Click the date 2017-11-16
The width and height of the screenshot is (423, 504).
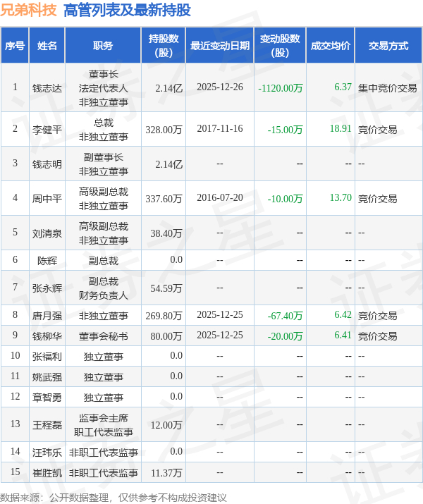click(x=220, y=128)
